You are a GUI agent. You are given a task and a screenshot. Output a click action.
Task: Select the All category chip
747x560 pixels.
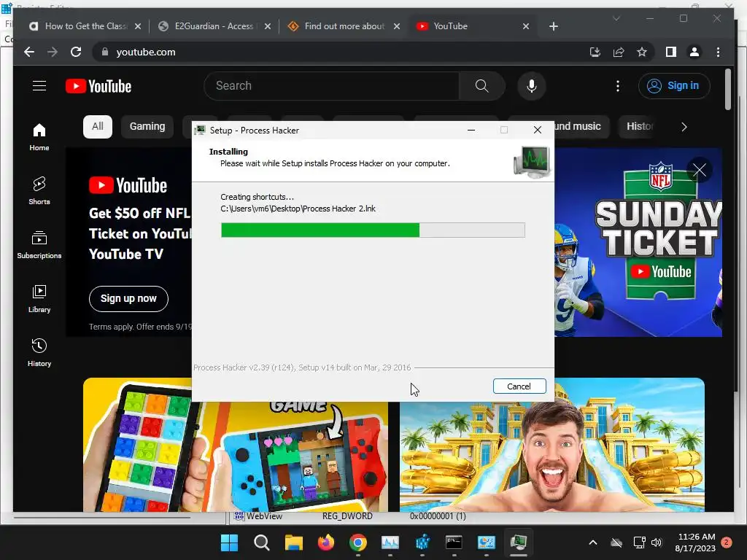pos(98,126)
